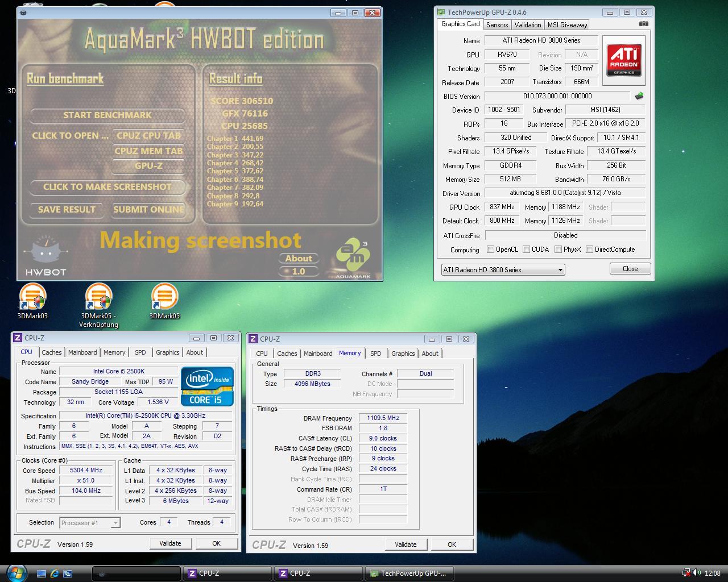Viewport: 728px width, 582px height.
Task: Click START BENCHMARK in AquaMark3
Action: tap(107, 115)
